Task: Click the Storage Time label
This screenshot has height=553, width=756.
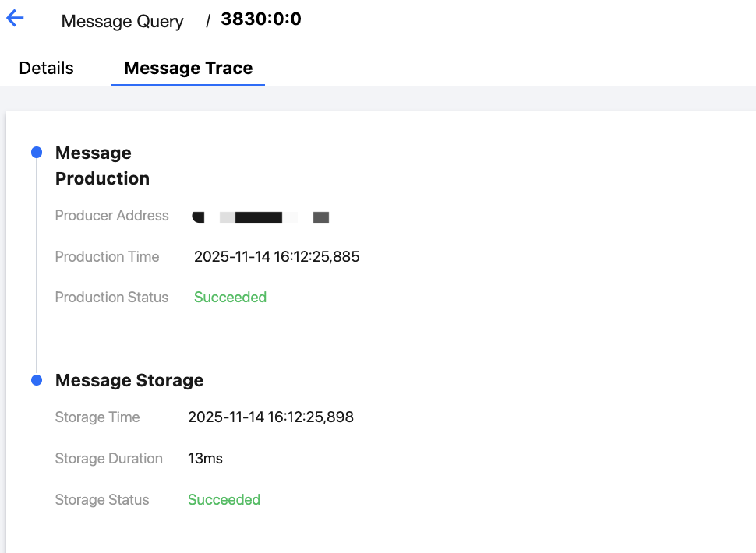Action: click(97, 417)
